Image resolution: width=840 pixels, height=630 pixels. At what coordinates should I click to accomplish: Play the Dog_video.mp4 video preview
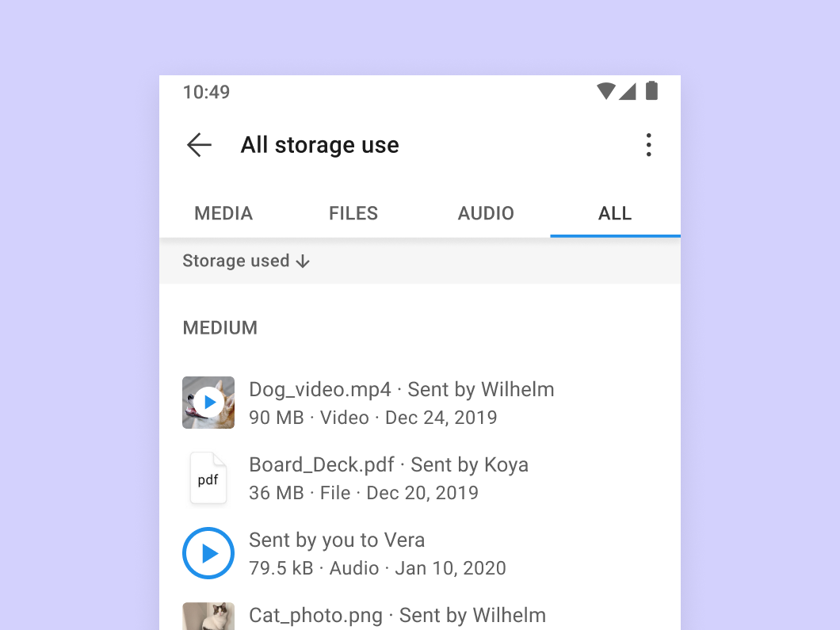208,403
